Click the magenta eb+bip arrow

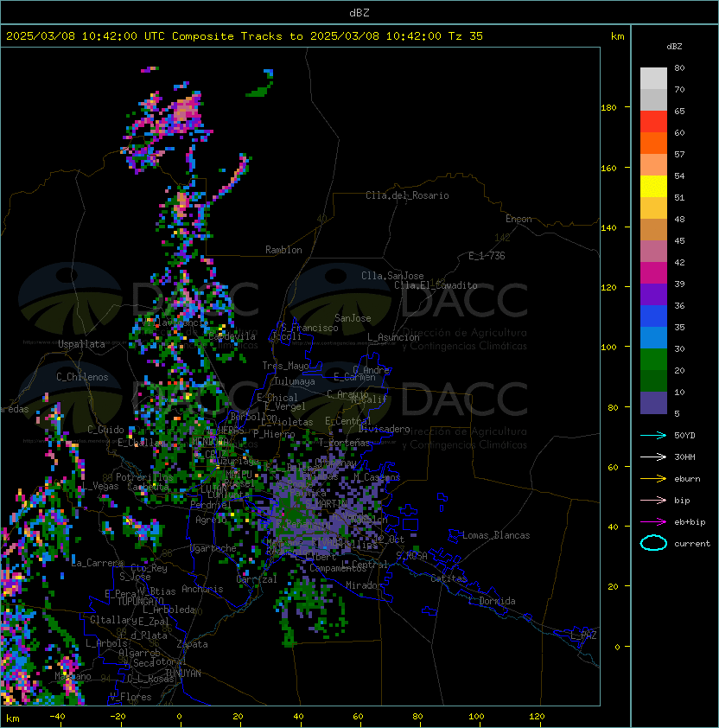point(653,522)
